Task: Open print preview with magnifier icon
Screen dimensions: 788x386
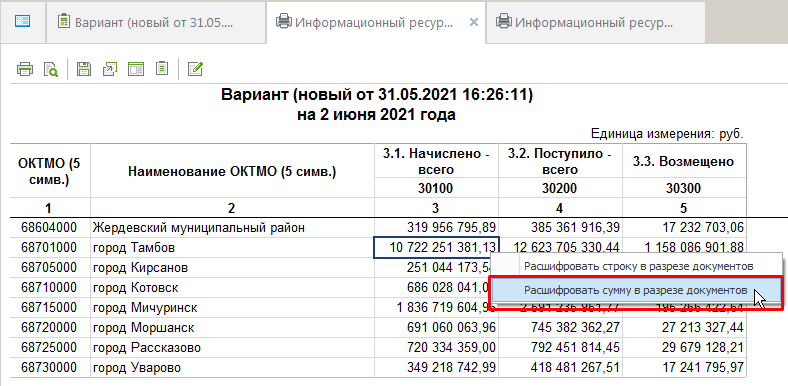Action: click(x=51, y=69)
